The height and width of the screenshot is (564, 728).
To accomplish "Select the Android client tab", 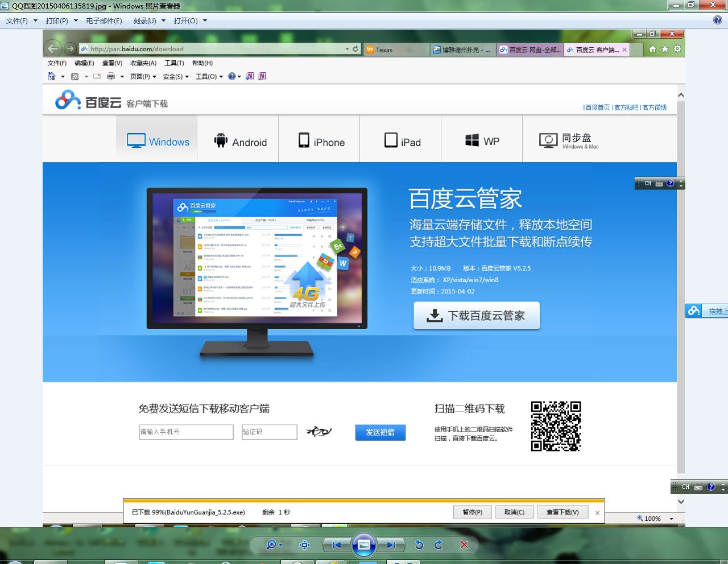I will tap(238, 140).
